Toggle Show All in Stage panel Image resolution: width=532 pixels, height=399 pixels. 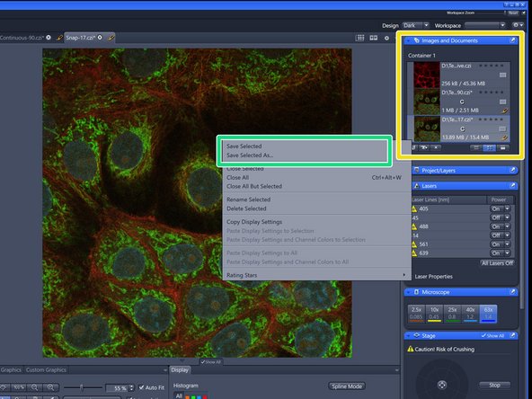point(492,335)
